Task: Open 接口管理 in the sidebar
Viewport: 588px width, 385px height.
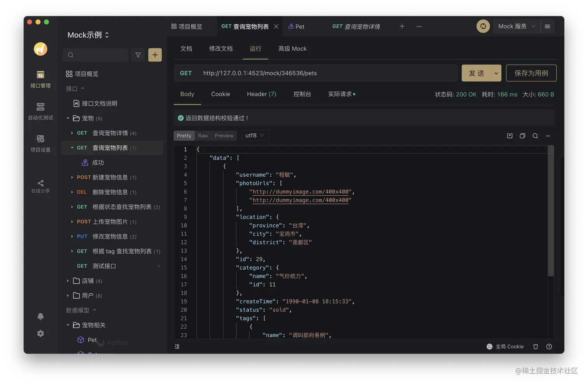Action: point(40,79)
